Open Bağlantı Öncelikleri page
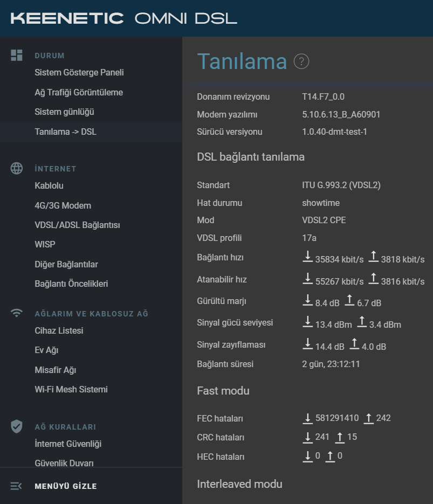 click(x=71, y=284)
